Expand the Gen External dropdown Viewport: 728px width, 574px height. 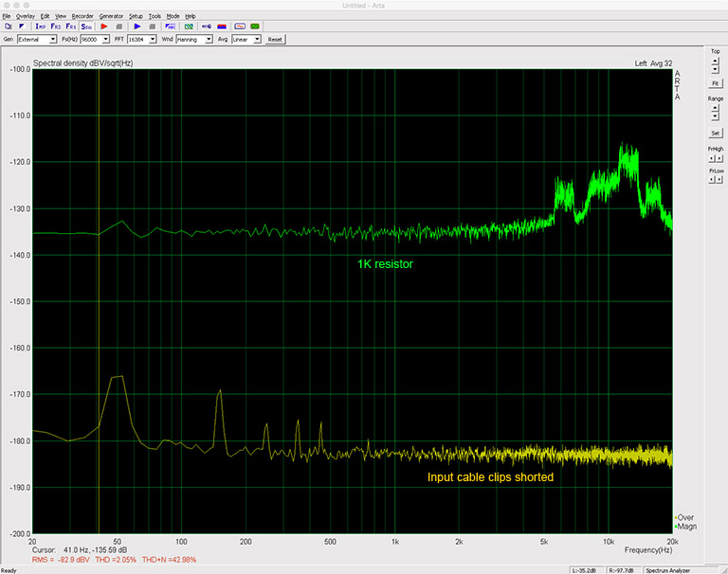point(53,40)
